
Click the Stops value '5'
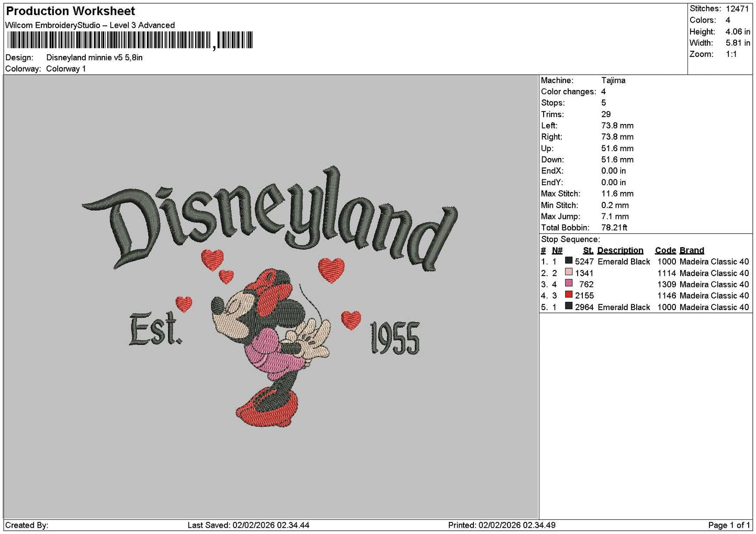[603, 103]
